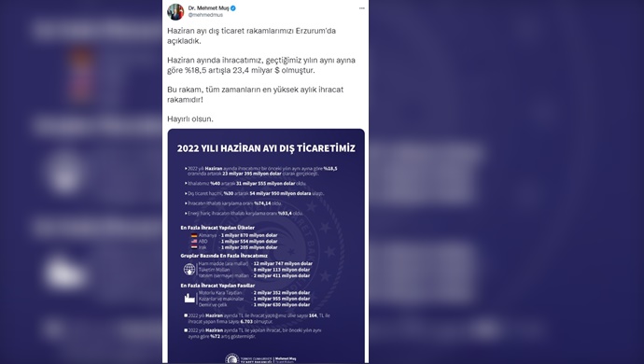Viewport: 644px width, 364px height.
Task: Click the USA flag beside ABD
Action: tap(194, 241)
